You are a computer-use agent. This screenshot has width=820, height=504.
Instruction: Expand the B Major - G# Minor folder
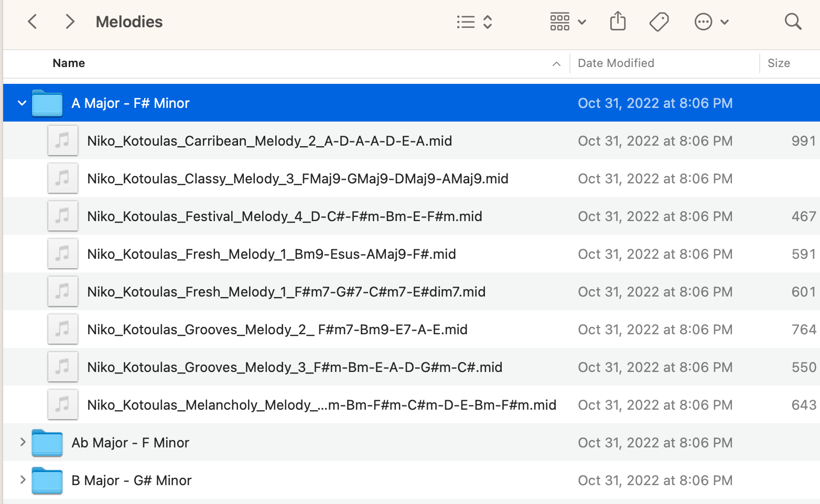[22, 480]
